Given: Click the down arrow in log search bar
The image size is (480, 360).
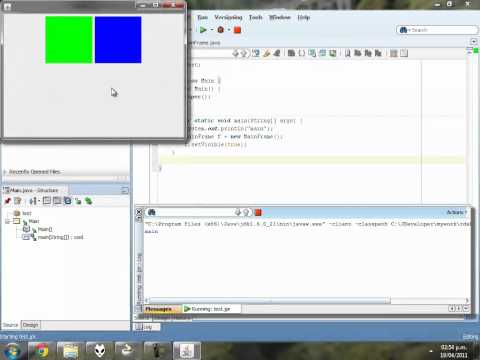Looking at the screenshot, I should [238, 212].
